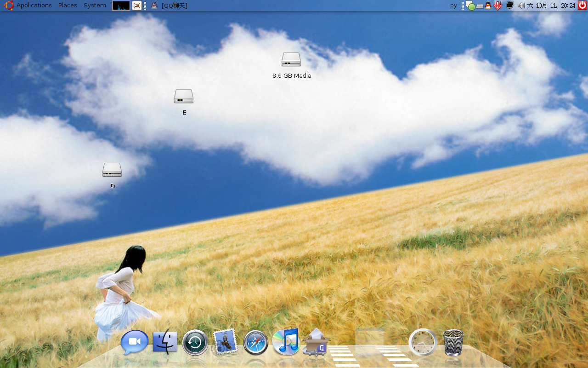Viewport: 588px width, 368px height.
Task: Open the package box dock icon
Action: [x=316, y=341]
